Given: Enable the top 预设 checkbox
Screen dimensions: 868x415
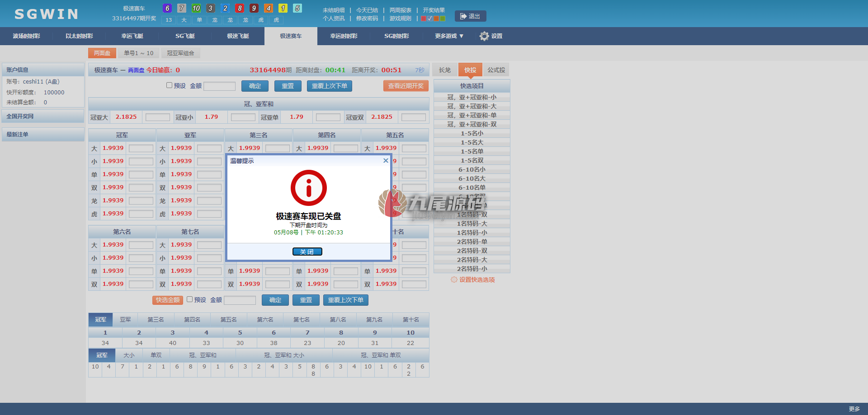Looking at the screenshot, I should 170,85.
